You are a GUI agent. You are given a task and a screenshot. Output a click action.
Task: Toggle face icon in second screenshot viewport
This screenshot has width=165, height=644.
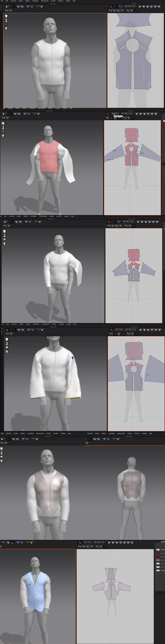click(3, 136)
